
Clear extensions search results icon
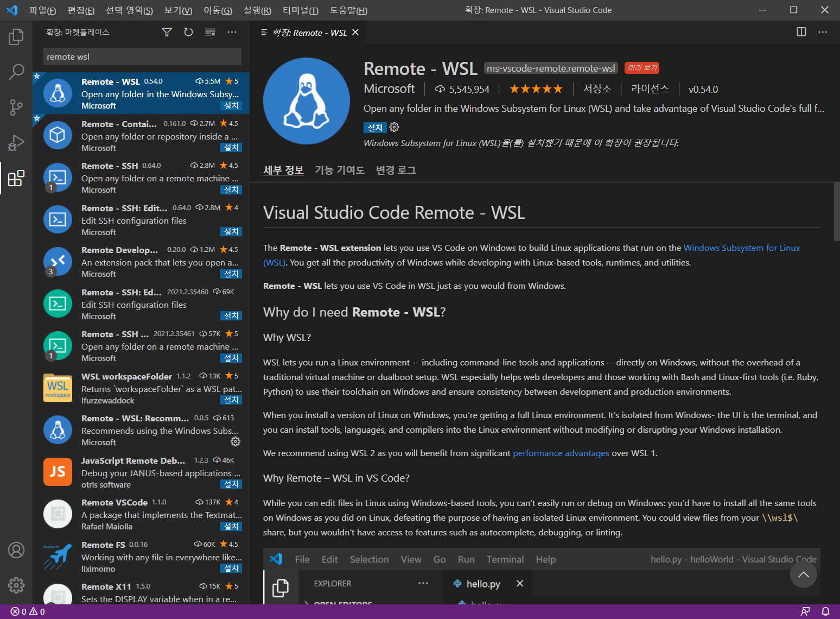coord(210,32)
